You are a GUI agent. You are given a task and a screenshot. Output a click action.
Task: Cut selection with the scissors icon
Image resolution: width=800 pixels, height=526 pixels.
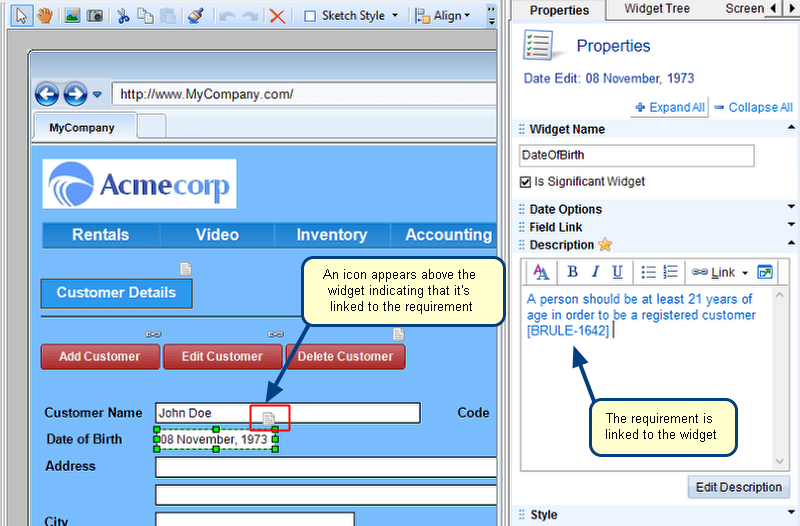coord(123,15)
